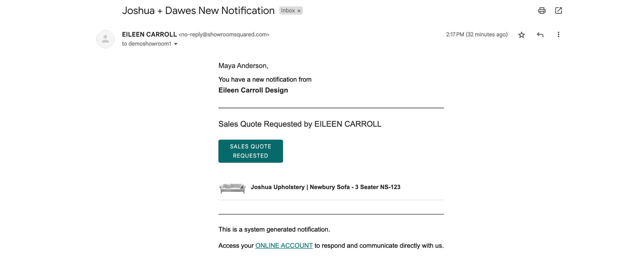644x262 pixels.
Task: Expand recipient details arrow beside demoshowroom1
Action: [x=176, y=44]
